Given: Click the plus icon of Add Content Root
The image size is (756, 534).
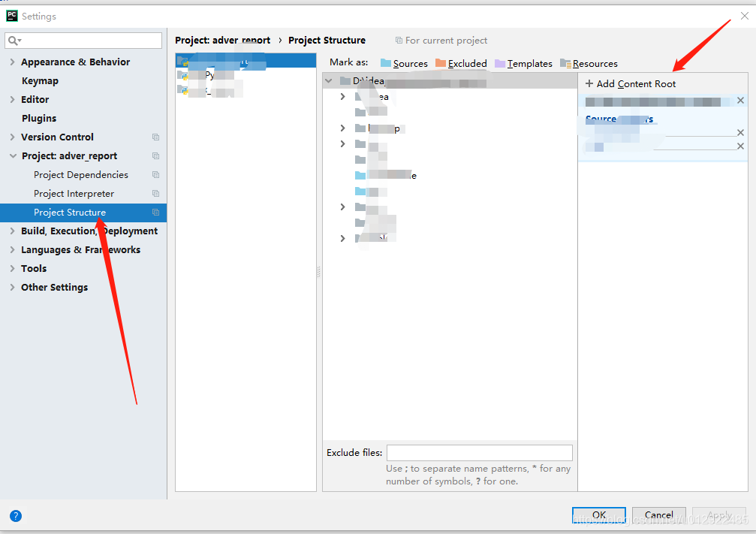Looking at the screenshot, I should (589, 83).
